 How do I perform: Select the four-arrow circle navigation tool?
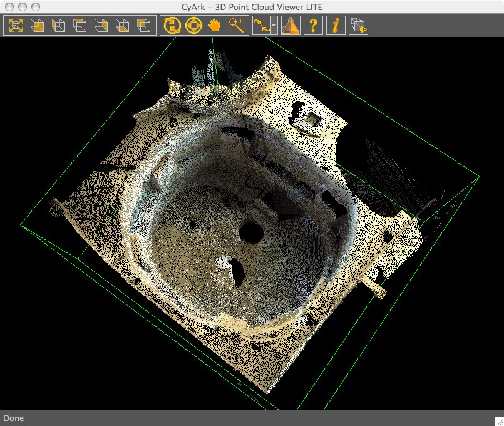tap(193, 26)
